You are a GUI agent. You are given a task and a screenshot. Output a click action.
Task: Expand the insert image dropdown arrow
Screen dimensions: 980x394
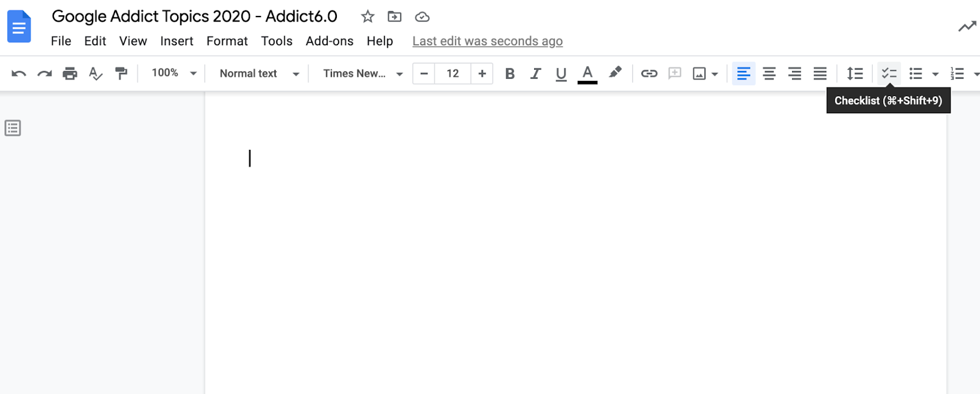(x=714, y=74)
